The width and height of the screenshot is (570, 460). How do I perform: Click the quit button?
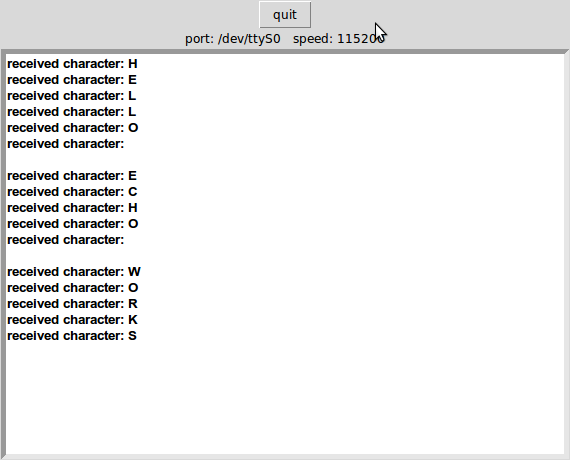[x=285, y=15]
